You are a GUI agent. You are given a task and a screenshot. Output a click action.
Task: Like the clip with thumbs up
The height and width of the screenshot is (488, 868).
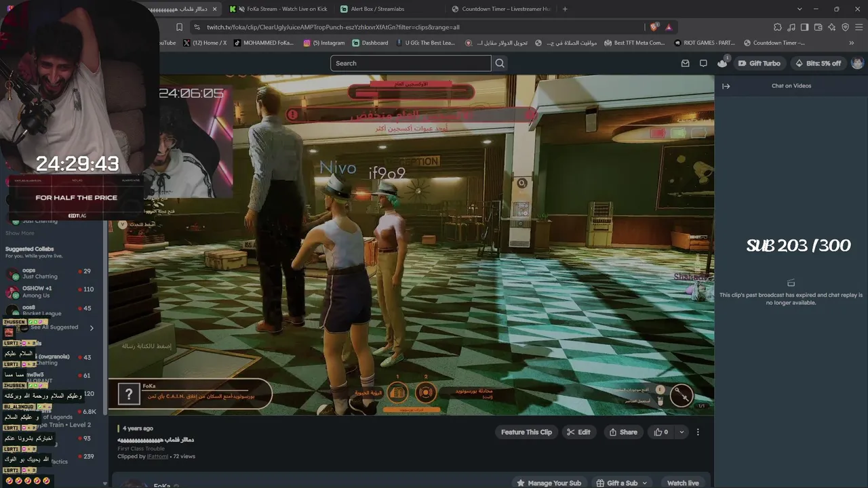coord(661,432)
